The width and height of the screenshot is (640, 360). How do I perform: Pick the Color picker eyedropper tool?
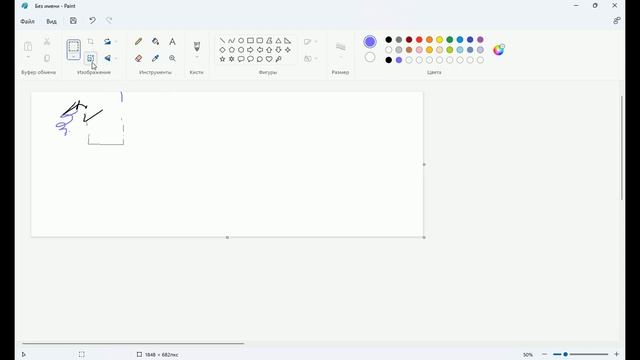[156, 58]
